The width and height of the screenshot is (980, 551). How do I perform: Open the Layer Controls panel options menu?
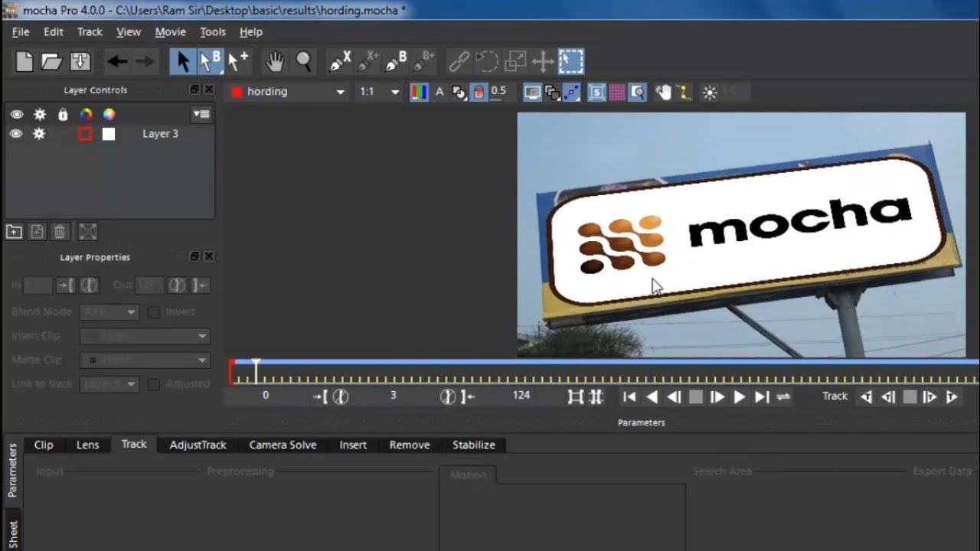[x=201, y=114]
